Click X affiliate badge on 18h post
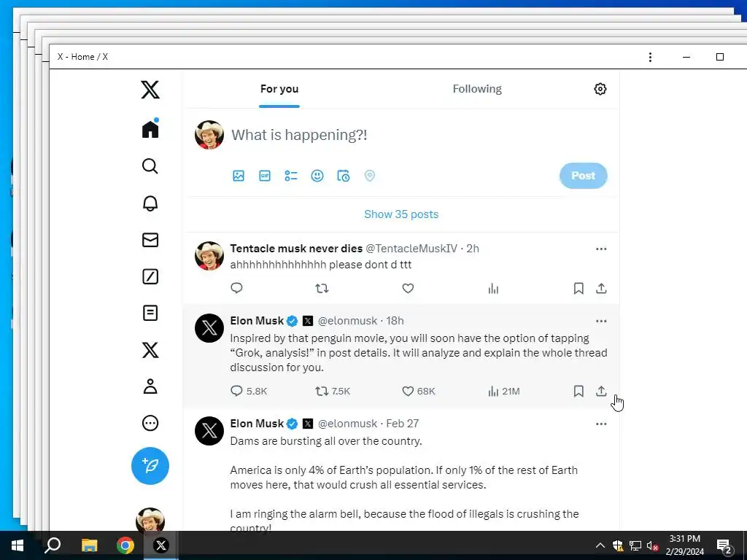 [x=308, y=321]
